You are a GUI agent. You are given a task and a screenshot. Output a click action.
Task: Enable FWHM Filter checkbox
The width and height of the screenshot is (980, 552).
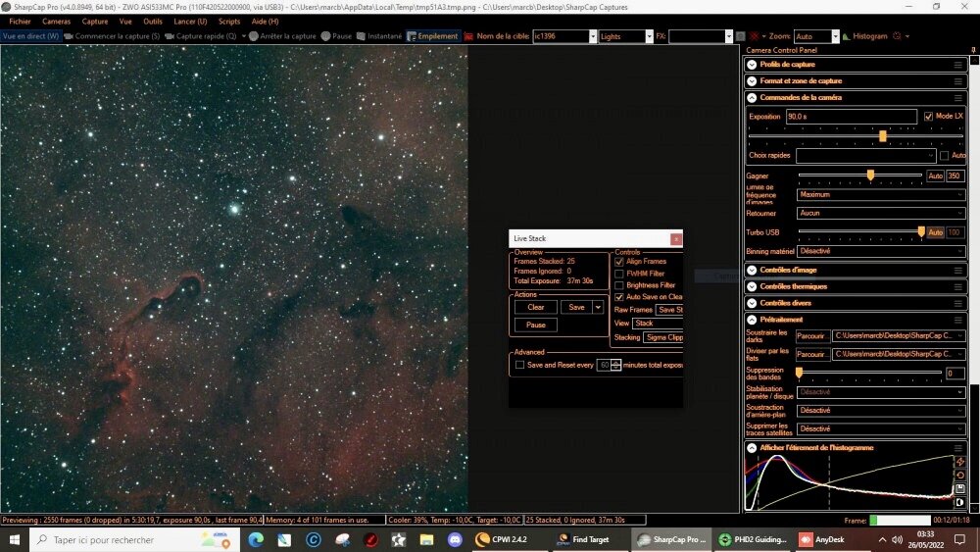click(x=619, y=274)
